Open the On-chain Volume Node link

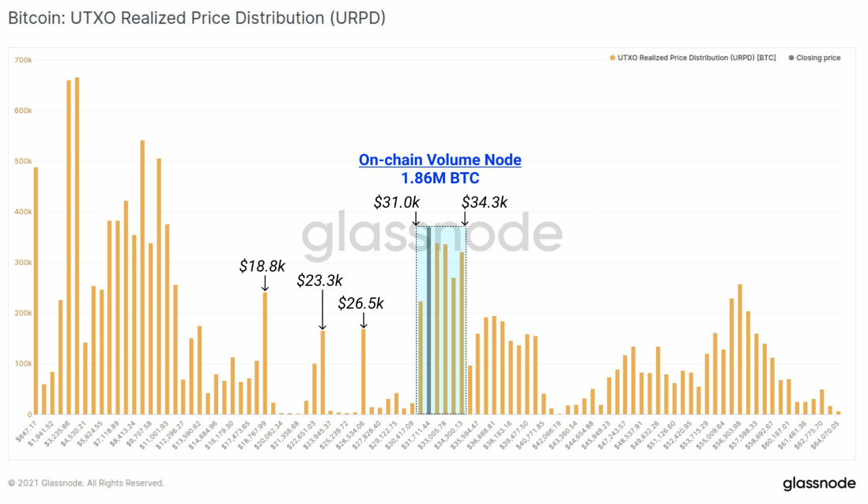point(440,160)
